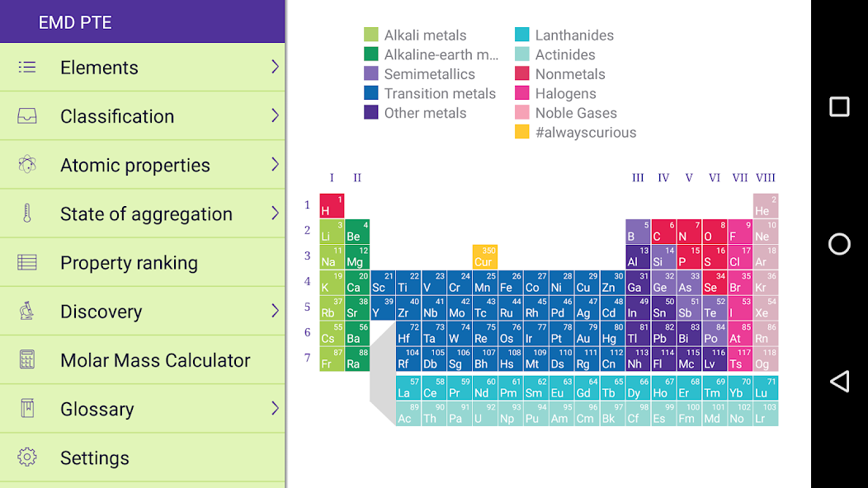Click the Alkali metals legend swatch
868x488 pixels.
[371, 35]
